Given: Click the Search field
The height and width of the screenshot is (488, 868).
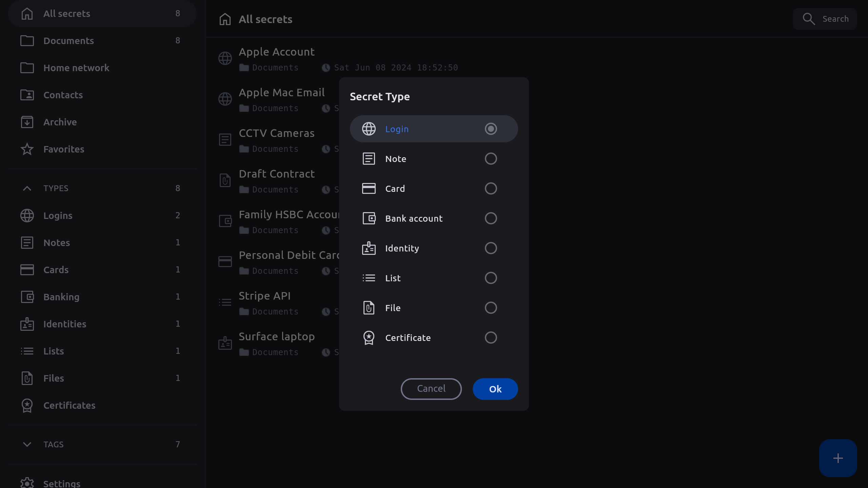Looking at the screenshot, I should click(825, 19).
